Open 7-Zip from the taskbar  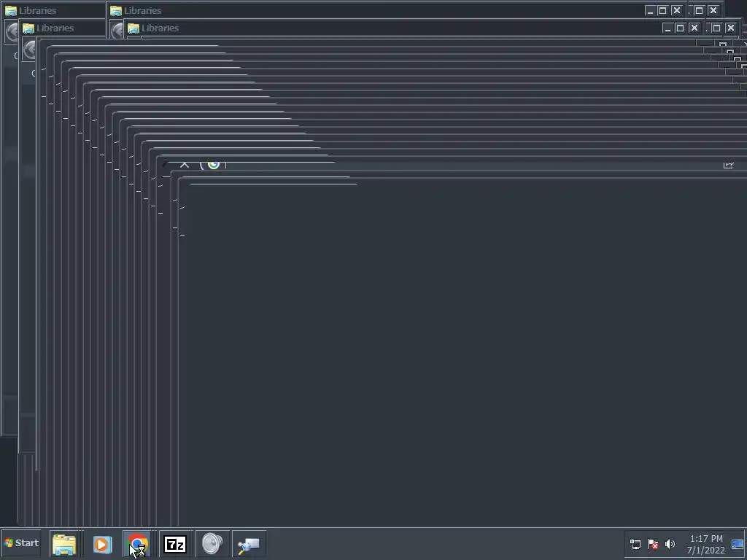pyautogui.click(x=175, y=544)
